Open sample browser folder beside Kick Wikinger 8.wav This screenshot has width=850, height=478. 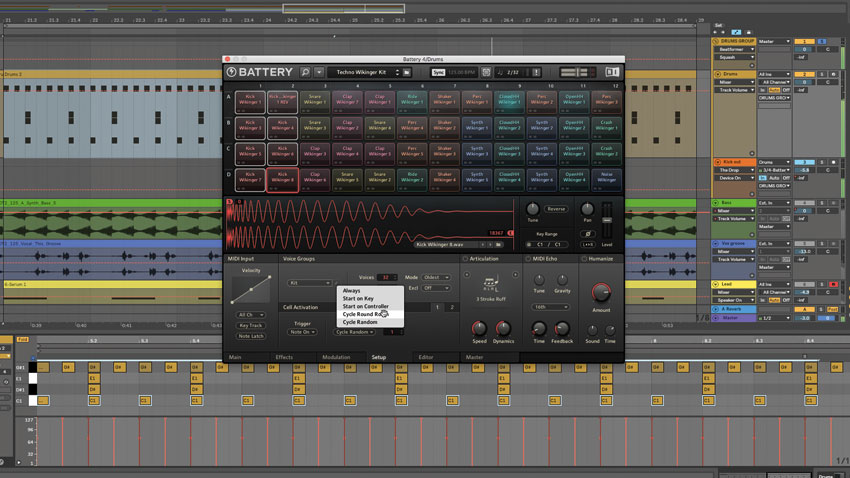tap(499, 244)
